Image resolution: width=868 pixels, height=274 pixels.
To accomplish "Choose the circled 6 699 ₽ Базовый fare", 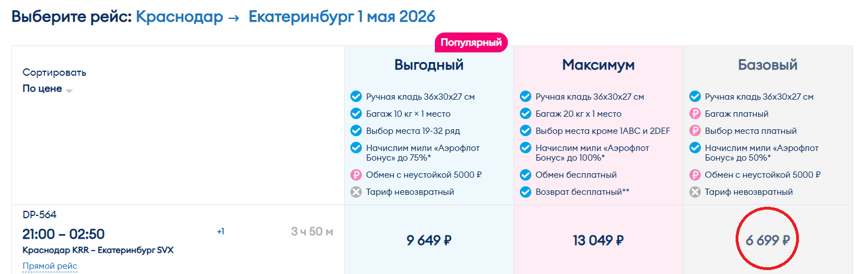I will (768, 240).
